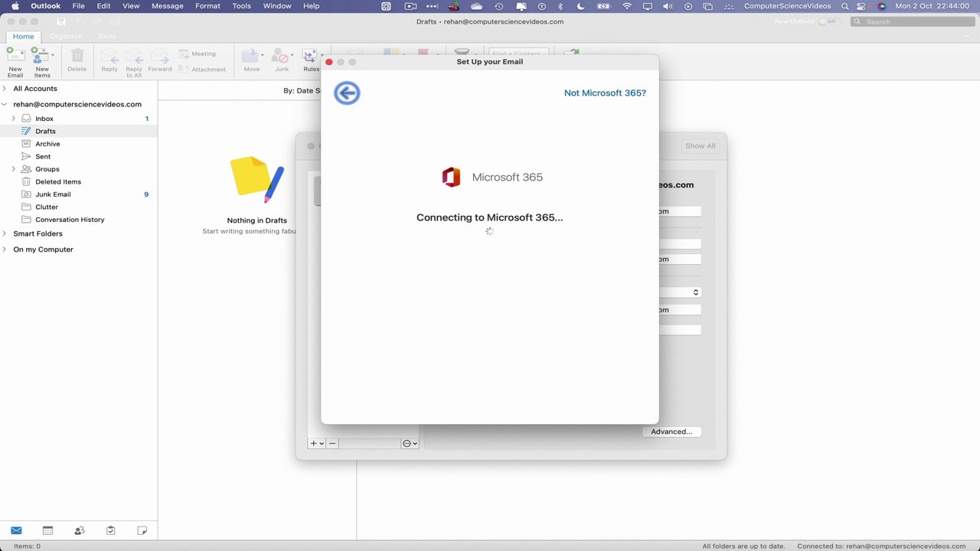
Task: Go back with the blue arrow in the setup dialog
Action: [x=347, y=93]
